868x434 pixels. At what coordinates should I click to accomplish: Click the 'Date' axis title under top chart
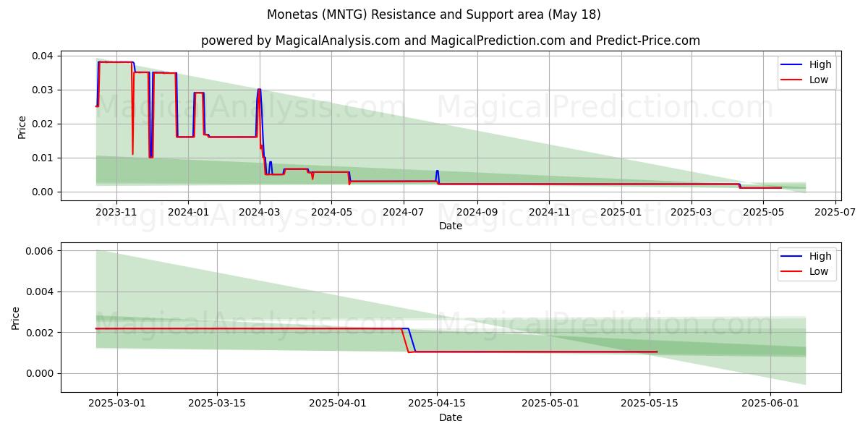point(451,226)
